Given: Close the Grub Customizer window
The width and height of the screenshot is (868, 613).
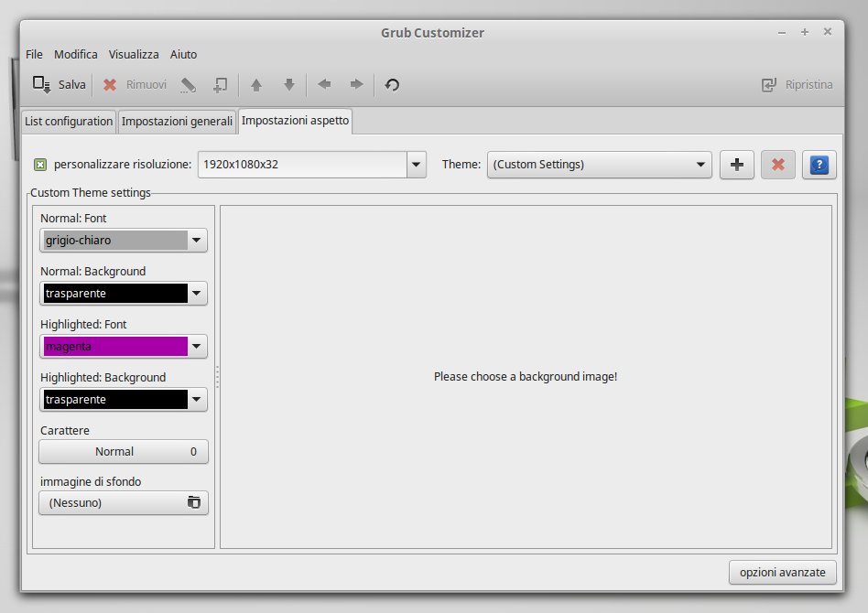Looking at the screenshot, I should pyautogui.click(x=828, y=31).
